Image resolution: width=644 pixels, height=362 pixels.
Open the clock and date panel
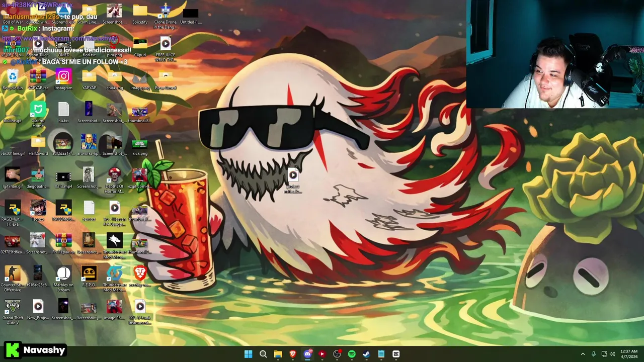click(x=629, y=354)
